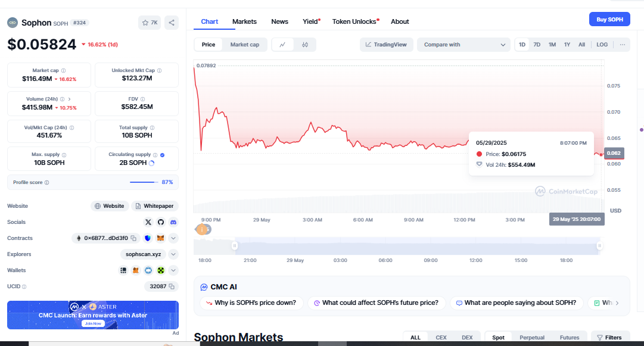Show the Market cap info tooltip icon
644x346 pixels.
point(63,71)
